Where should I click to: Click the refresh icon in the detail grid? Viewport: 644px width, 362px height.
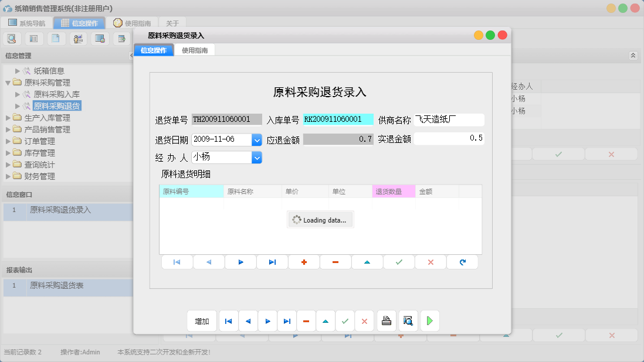462,262
